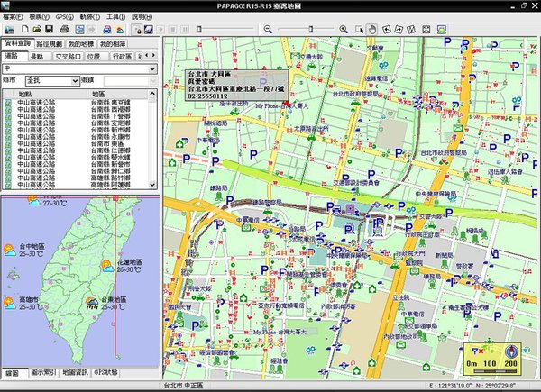Click the weather sun-cloud toolbar icon
Screen dimensions: 541x392
(121, 30)
